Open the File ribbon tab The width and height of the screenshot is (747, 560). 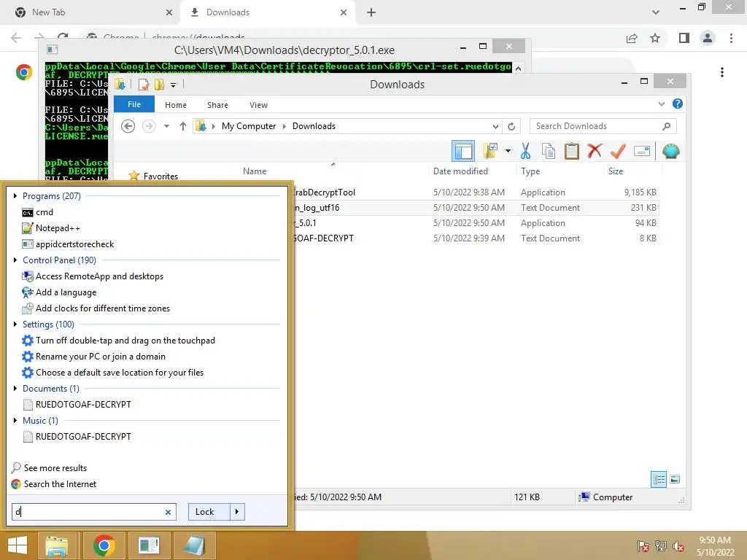134,104
